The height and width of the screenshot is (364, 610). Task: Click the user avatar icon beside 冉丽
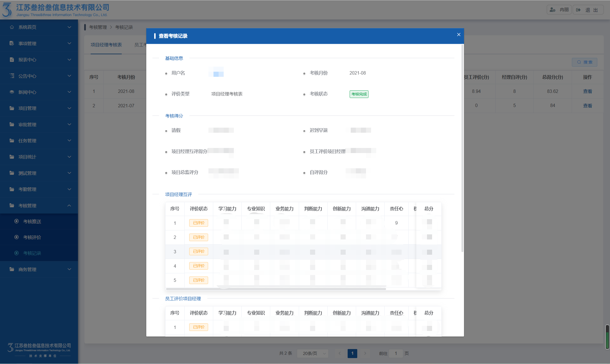click(552, 10)
